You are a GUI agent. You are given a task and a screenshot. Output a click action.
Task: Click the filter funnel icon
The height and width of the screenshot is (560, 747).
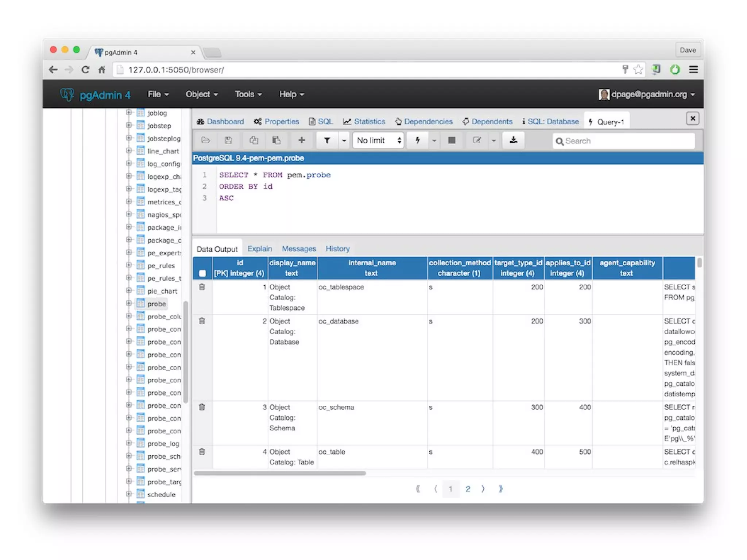point(327,140)
